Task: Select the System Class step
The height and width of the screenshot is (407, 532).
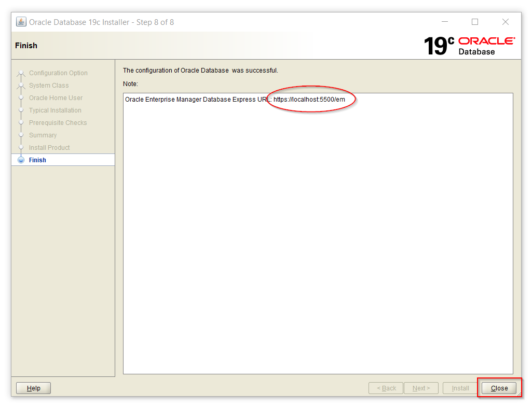Action: pos(49,86)
